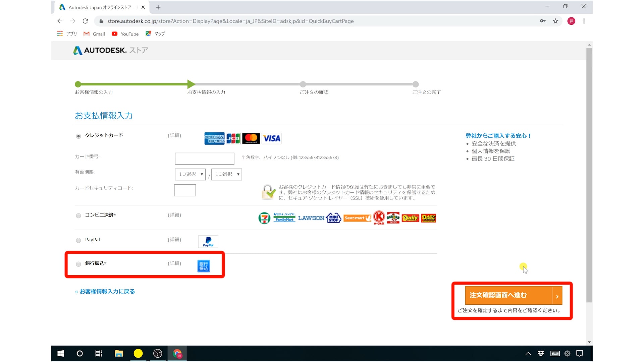Click the 7-Eleven logo icon
This screenshot has width=644, height=362.
click(x=264, y=218)
